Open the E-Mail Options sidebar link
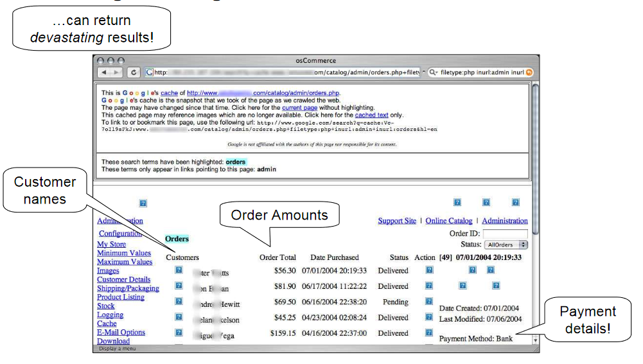 point(121,333)
